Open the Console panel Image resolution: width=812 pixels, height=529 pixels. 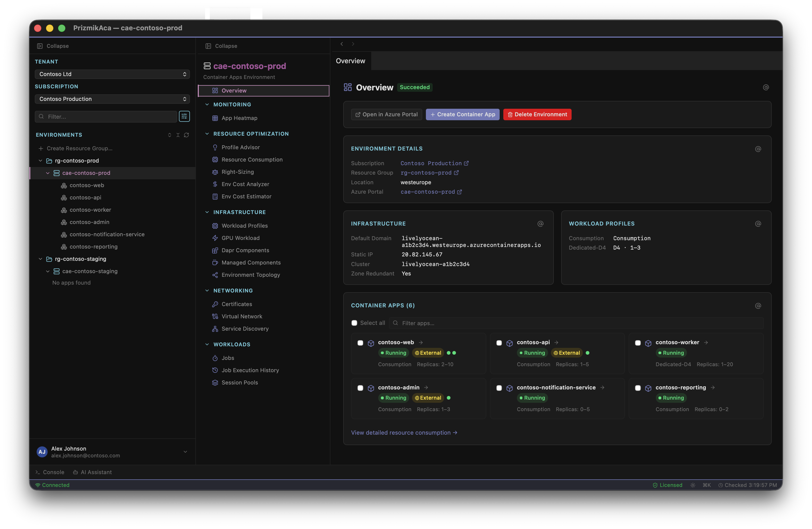point(50,473)
